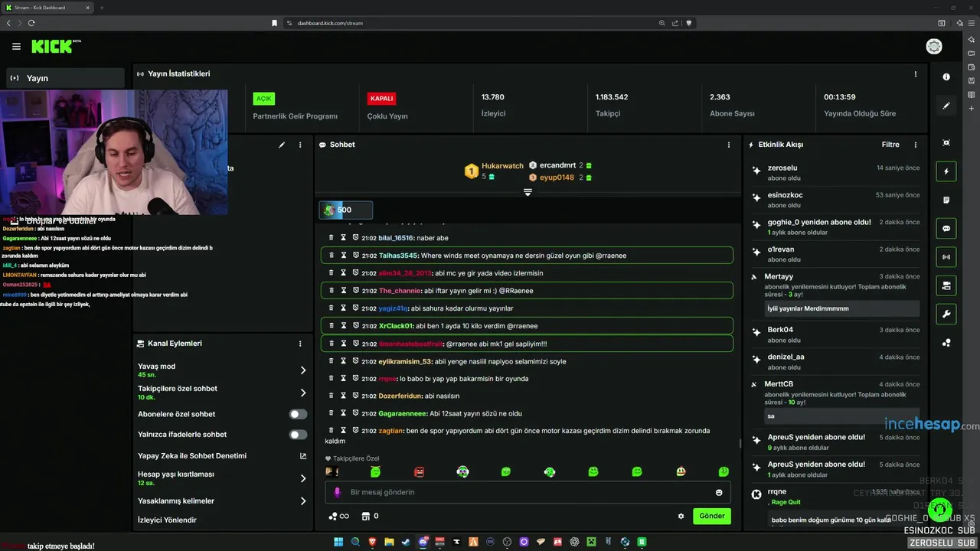The height and width of the screenshot is (551, 980).
Task: Click username Dozerferidun in chat
Action: coord(400,396)
